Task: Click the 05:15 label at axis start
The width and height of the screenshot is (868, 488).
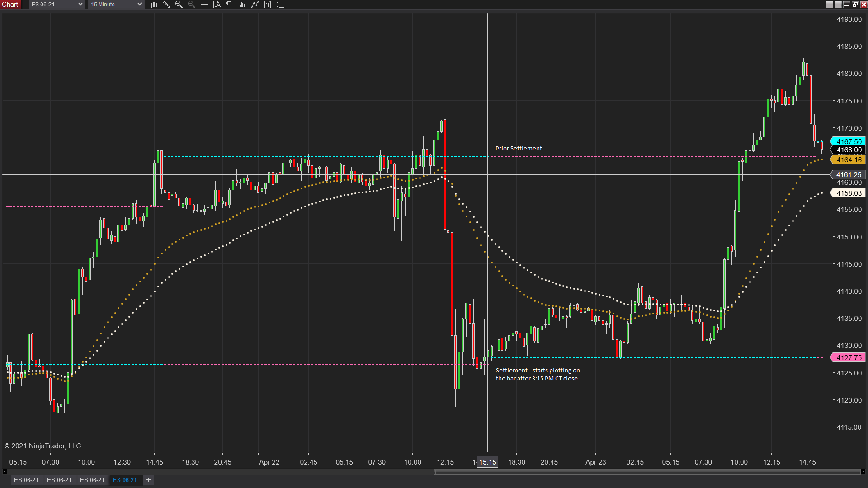Action: click(18, 462)
